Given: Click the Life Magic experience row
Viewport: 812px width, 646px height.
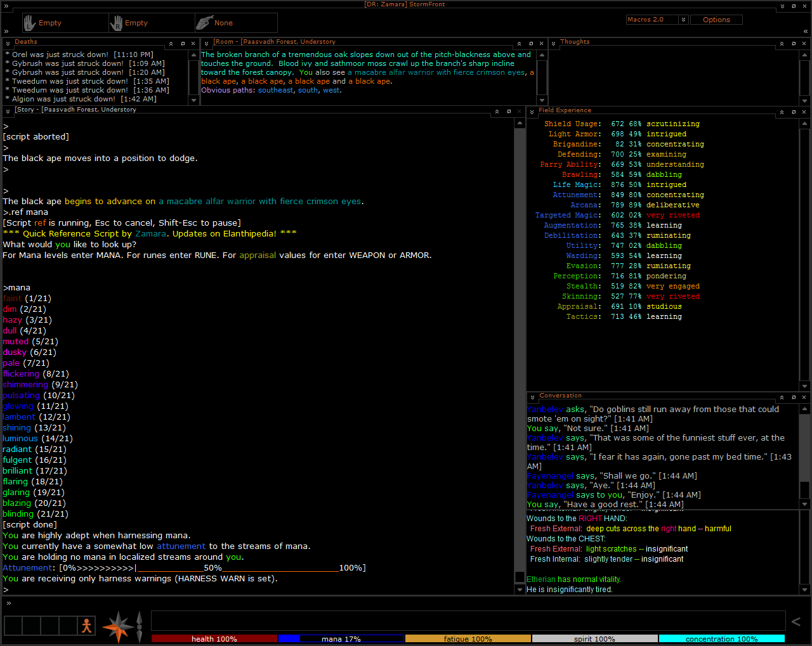Looking at the screenshot, I should (x=619, y=185).
